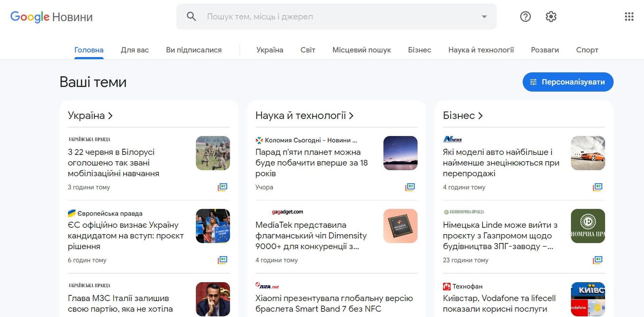The height and width of the screenshot is (317, 644).
Task: Open the Україна navigation tab
Action: (270, 50)
